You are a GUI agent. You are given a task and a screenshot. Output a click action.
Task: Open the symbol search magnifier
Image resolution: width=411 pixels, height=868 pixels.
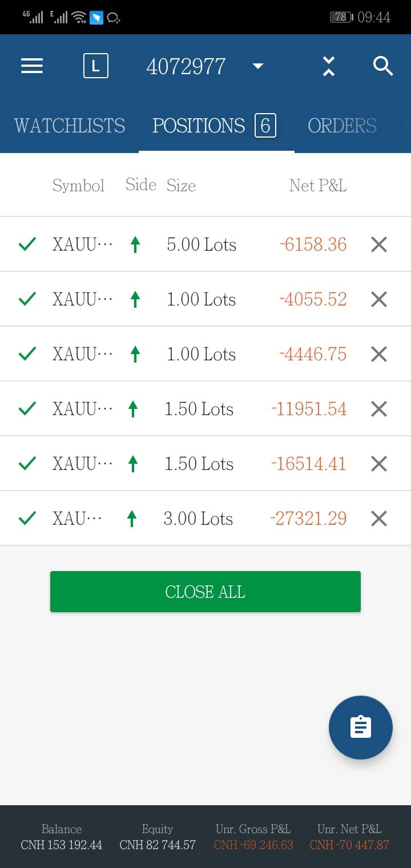(x=383, y=66)
